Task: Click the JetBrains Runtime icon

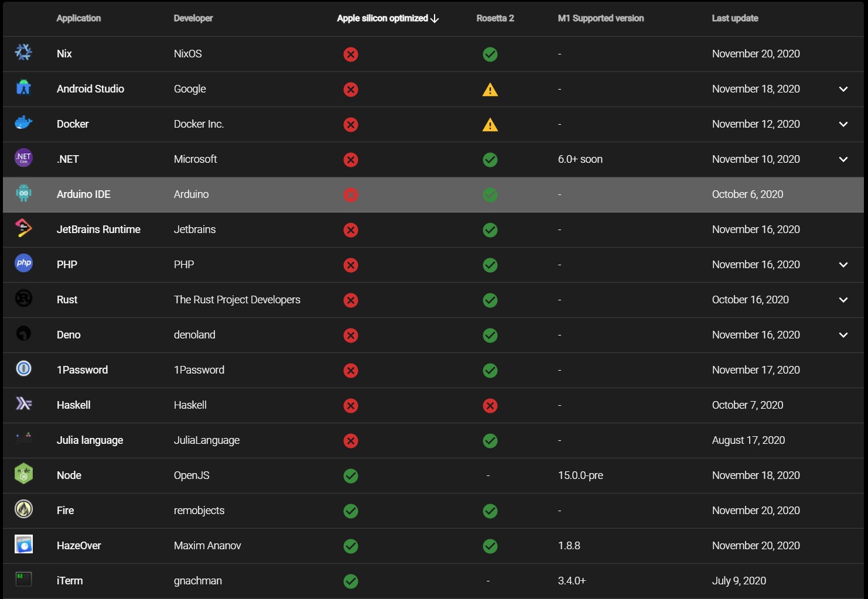Action: pos(23,228)
